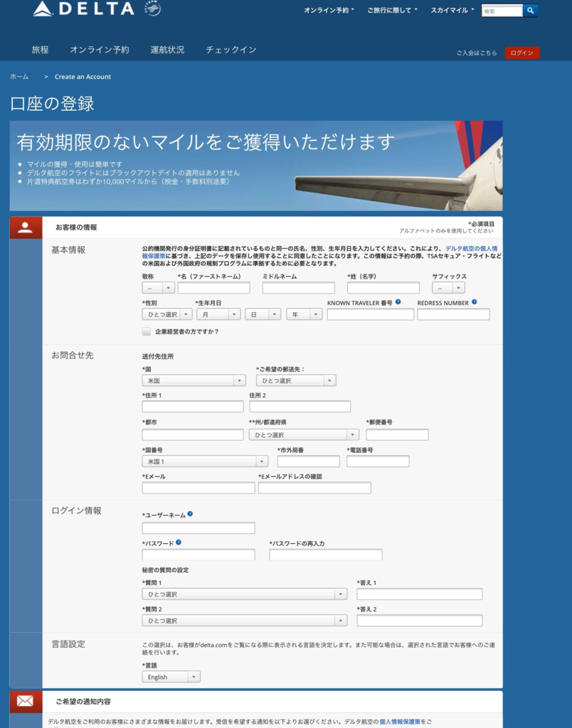Open the birth month (月) dropdown
572x728 pixels.
(x=218, y=314)
